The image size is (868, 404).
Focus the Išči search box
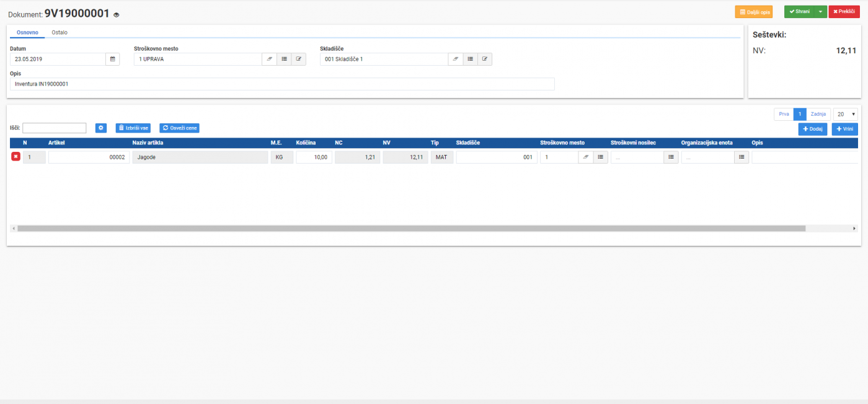pos(54,128)
